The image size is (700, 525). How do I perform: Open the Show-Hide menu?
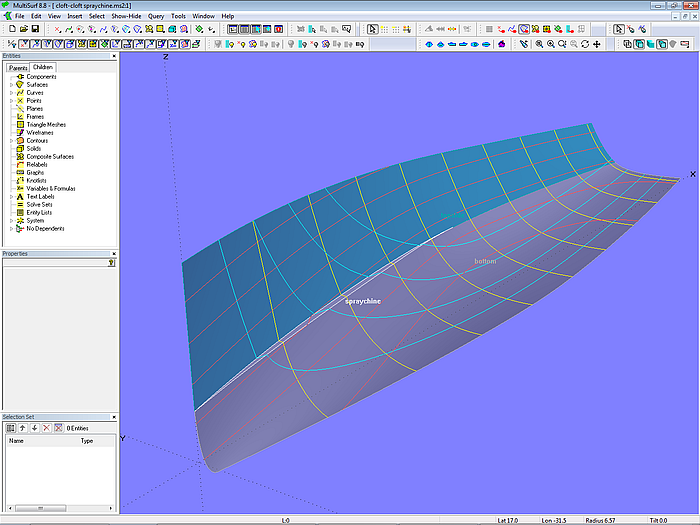tap(126, 16)
